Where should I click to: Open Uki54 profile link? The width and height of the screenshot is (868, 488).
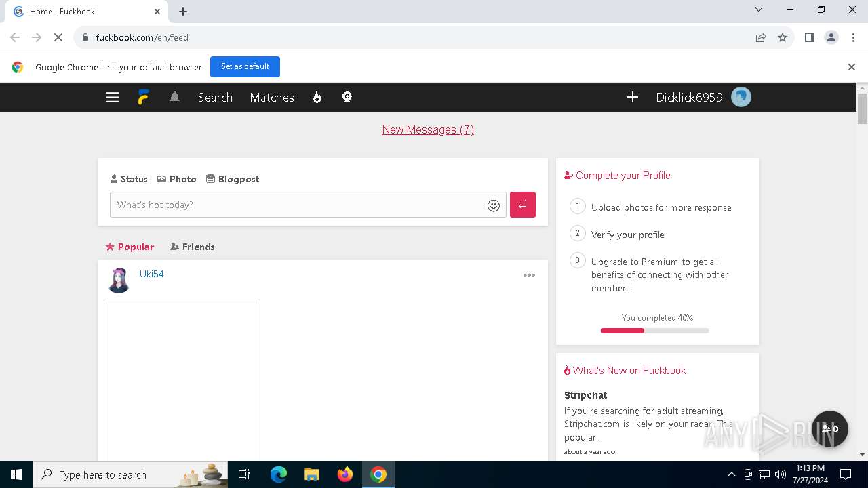coord(151,274)
